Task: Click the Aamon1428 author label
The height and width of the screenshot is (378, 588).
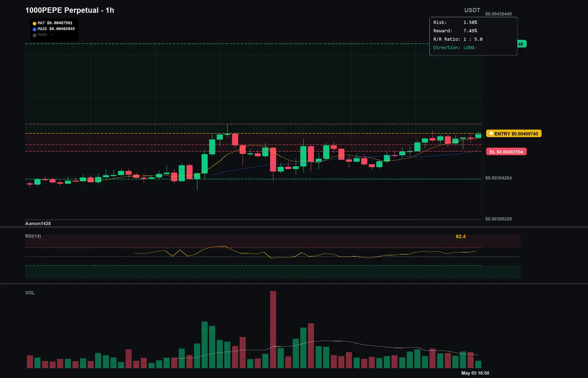Action: (x=38, y=223)
